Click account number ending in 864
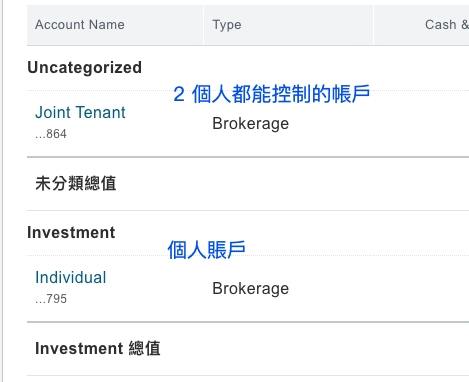The height and width of the screenshot is (382, 469). [x=51, y=134]
